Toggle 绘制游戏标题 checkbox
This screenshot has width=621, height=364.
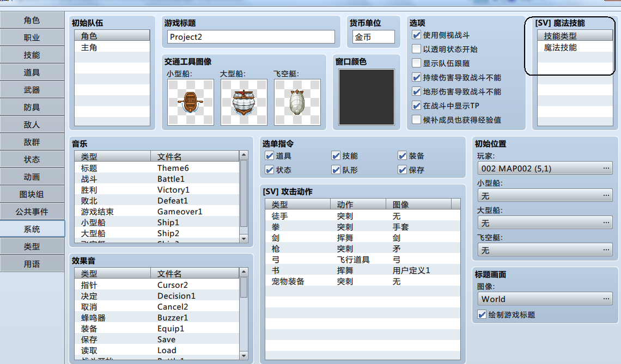click(x=482, y=314)
